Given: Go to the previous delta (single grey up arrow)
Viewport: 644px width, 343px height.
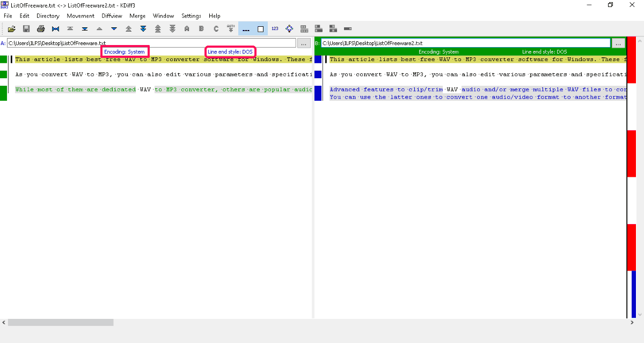Looking at the screenshot, I should (99, 29).
